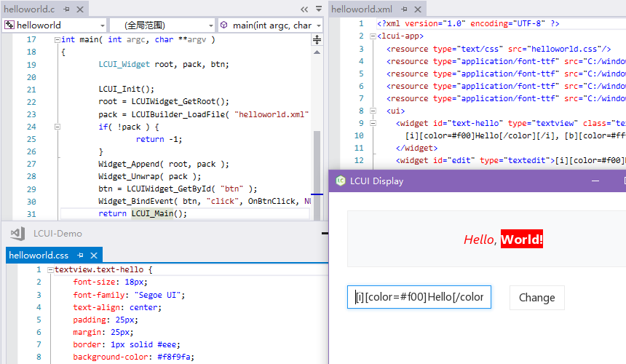
Task: Collapse the widget element at line 9
Action: pos(373,123)
